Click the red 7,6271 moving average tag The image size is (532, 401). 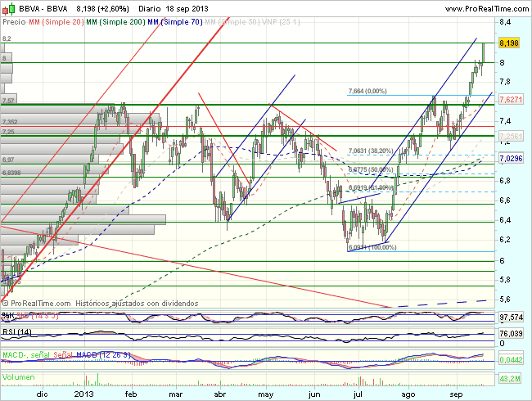[511, 100]
